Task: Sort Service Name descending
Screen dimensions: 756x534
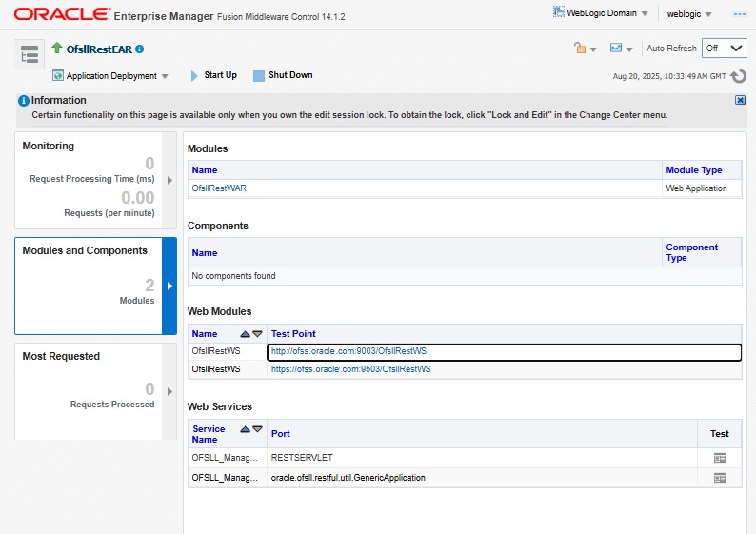Action: 257,429
